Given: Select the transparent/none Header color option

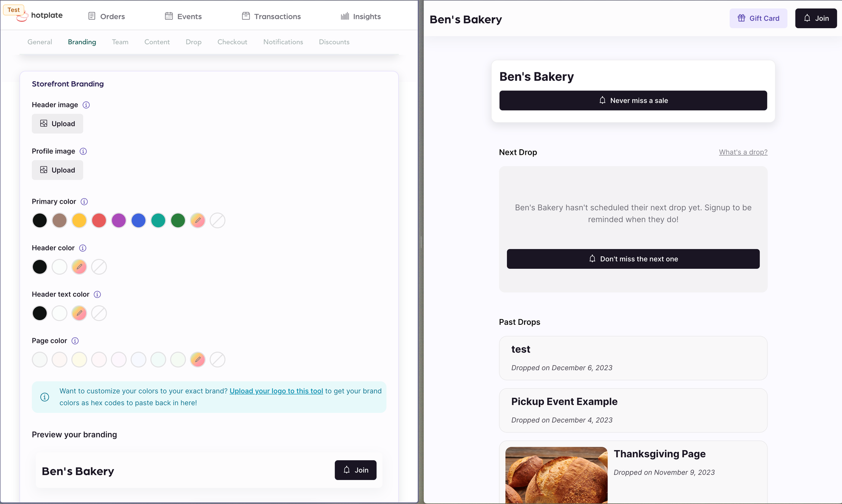Looking at the screenshot, I should click(x=99, y=266).
